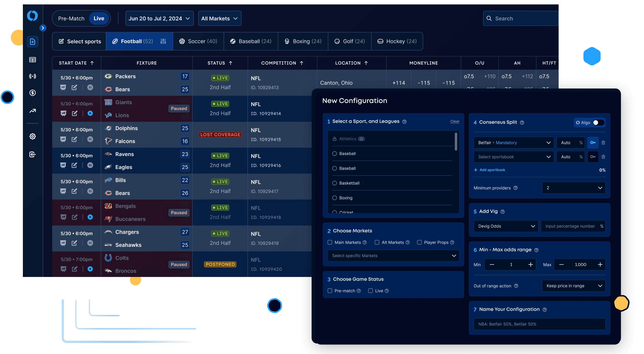Click key lock icon on Betfair row
This screenshot has width=644, height=354.
pos(593,143)
